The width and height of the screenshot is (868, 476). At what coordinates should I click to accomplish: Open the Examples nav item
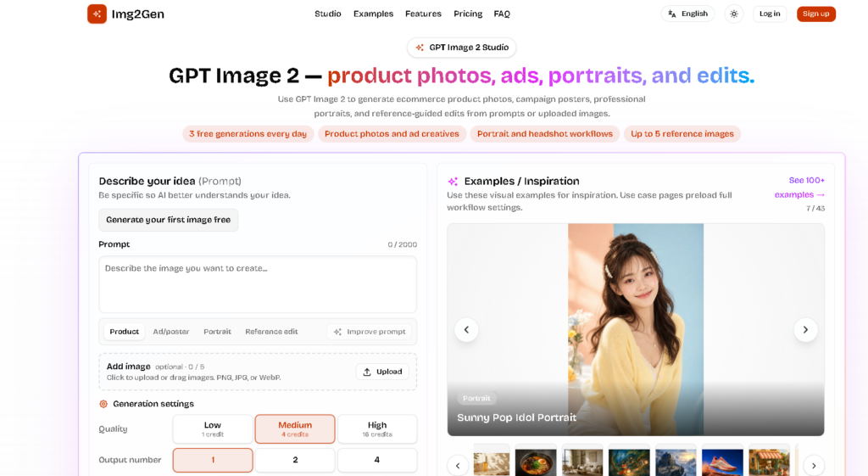coord(373,14)
